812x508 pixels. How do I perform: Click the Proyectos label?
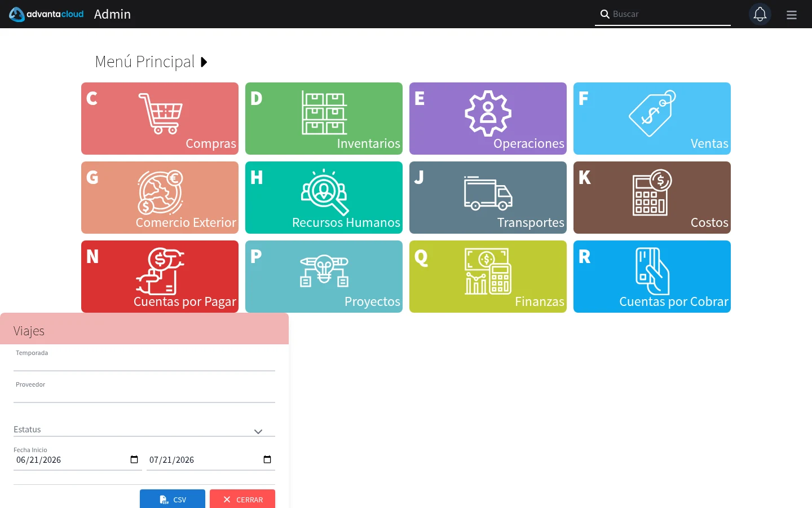point(372,301)
